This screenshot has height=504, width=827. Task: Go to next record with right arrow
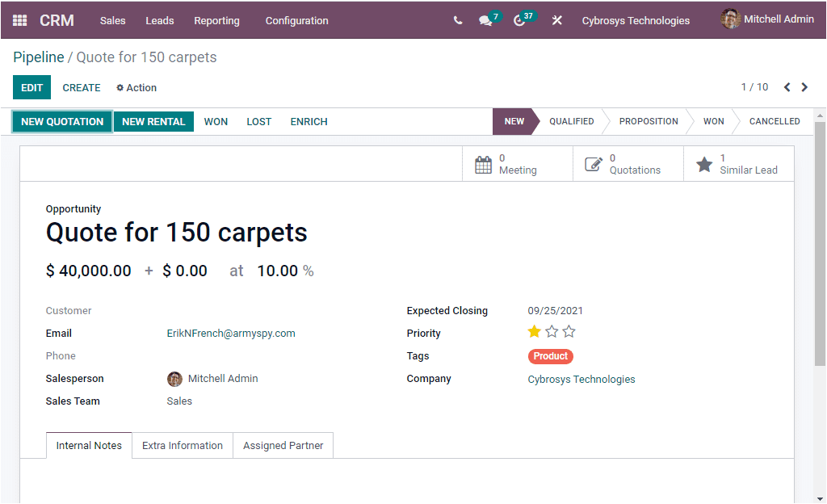pos(804,86)
